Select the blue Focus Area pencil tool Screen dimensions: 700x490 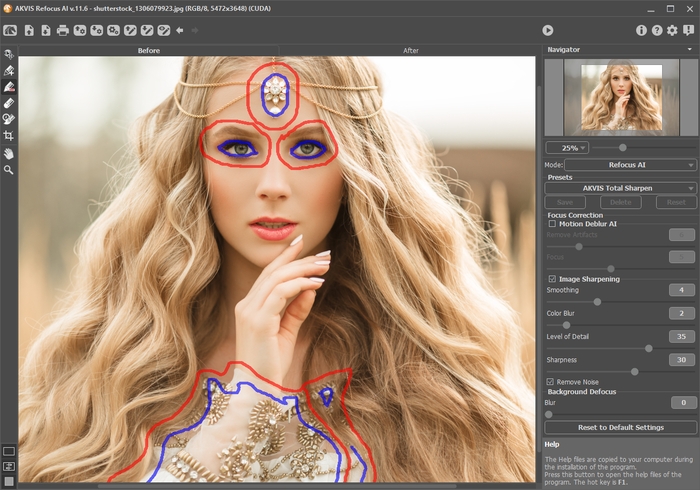pyautogui.click(x=8, y=71)
